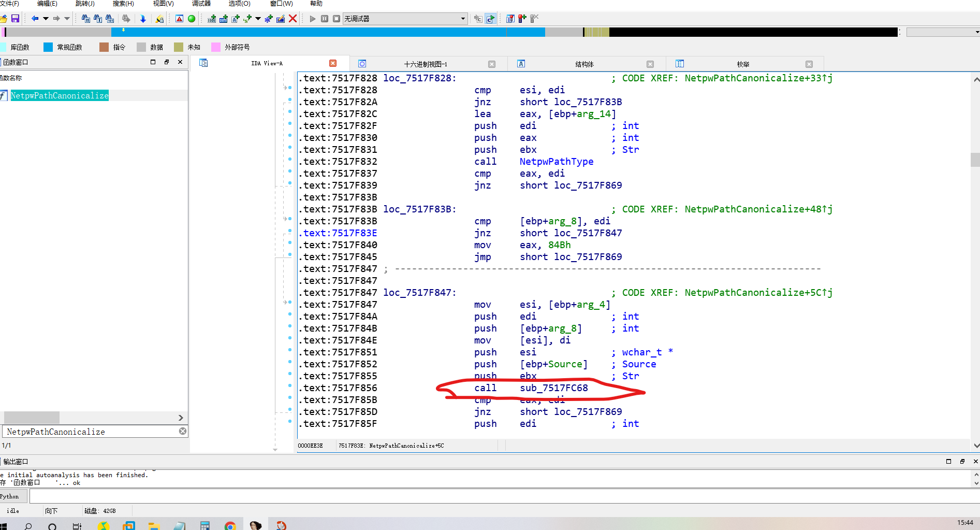The height and width of the screenshot is (530, 980).
Task: Open Chrome from the taskbar
Action: click(230, 525)
